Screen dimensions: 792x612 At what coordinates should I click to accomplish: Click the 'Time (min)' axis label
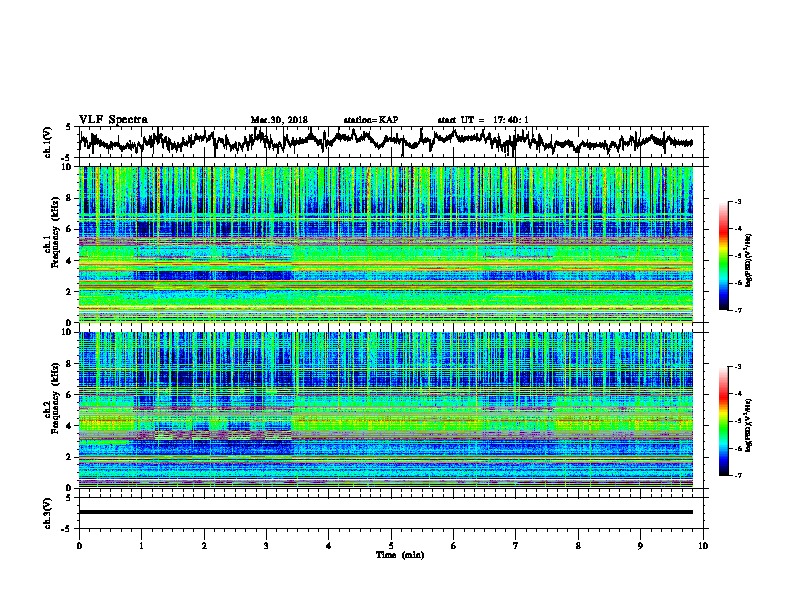(x=400, y=555)
